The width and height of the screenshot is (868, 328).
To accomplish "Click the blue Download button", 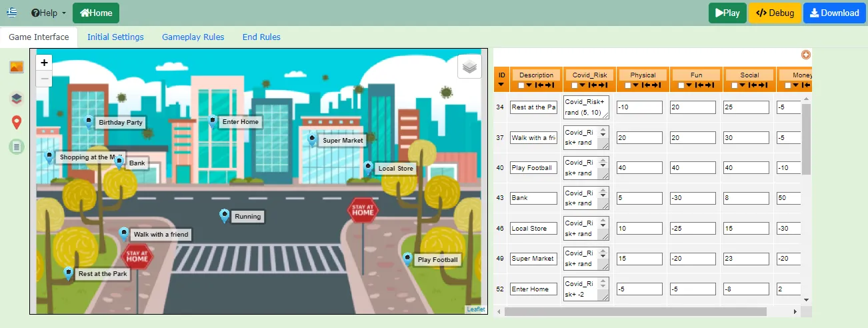I will 833,13.
